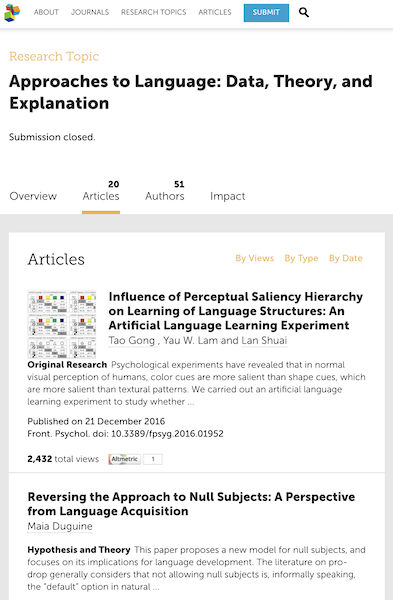Open author Maia Duguine's profile
Viewport: 393px width, 600px height.
60,526
